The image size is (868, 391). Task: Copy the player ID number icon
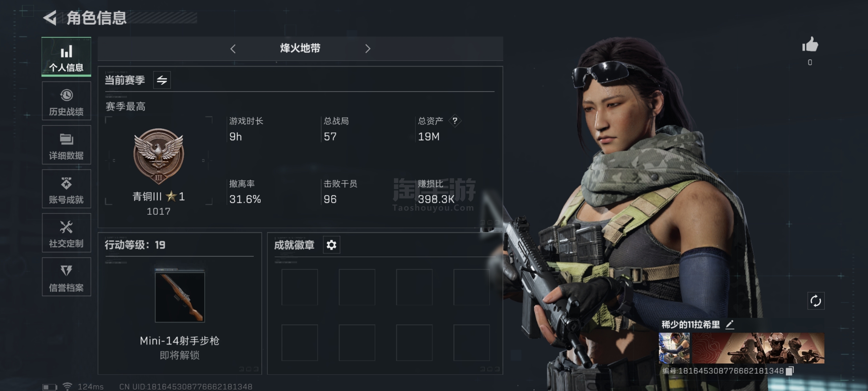(x=790, y=371)
